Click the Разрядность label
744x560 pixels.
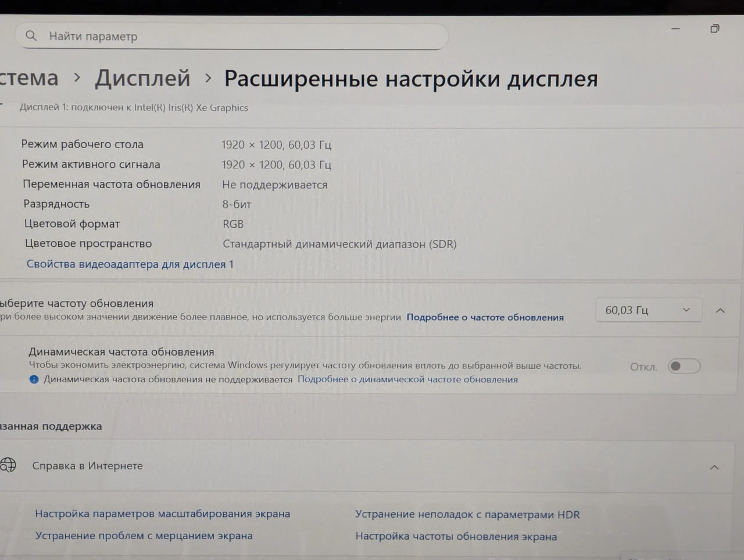point(56,204)
